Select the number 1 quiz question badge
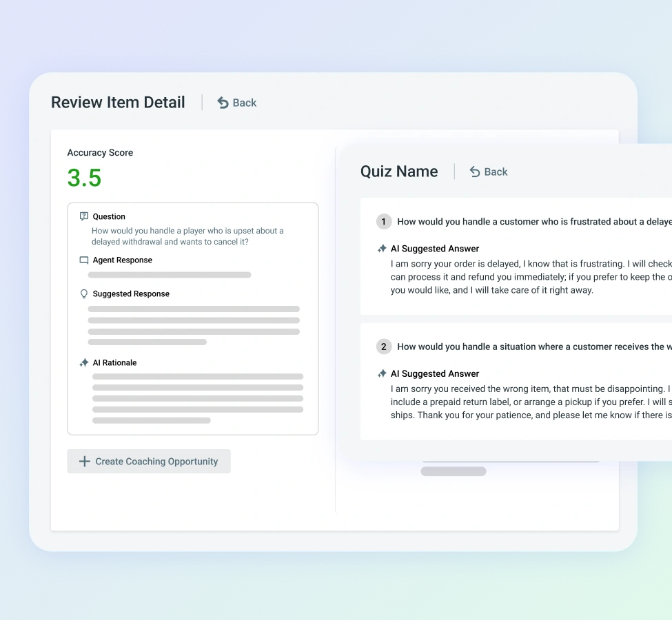Image resolution: width=672 pixels, height=620 pixels. point(384,222)
